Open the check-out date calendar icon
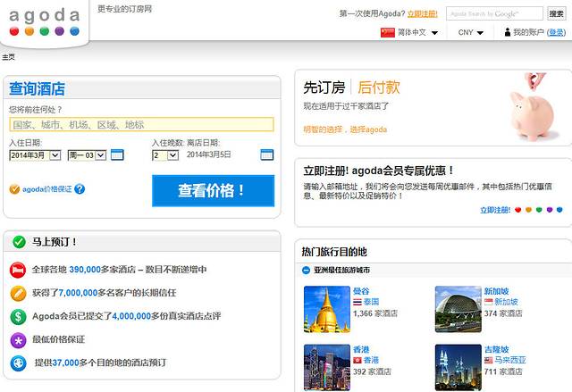The height and width of the screenshot is (392, 572). [x=267, y=154]
